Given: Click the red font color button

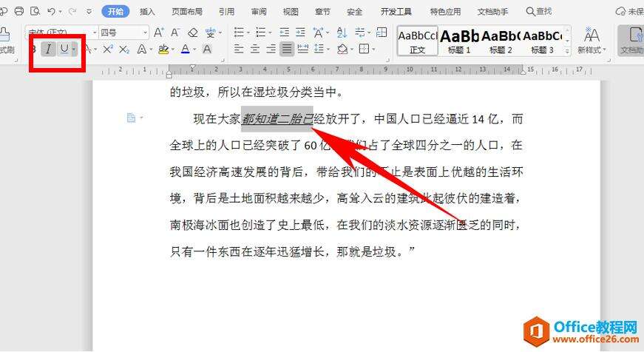Looking at the screenshot, I should tap(186, 50).
